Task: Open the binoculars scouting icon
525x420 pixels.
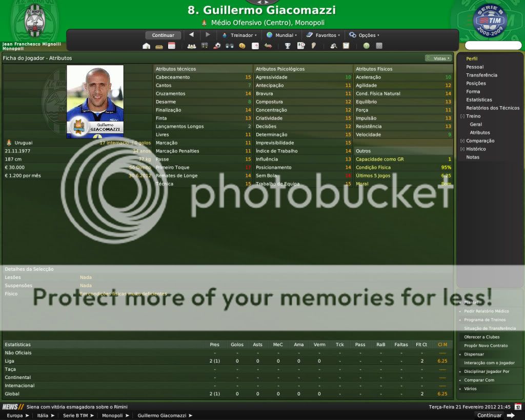Action: click(x=229, y=46)
